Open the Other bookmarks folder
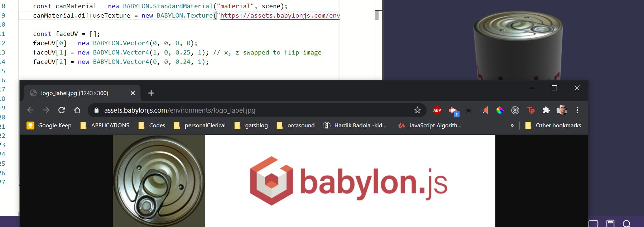The image size is (644, 227). pos(553,125)
